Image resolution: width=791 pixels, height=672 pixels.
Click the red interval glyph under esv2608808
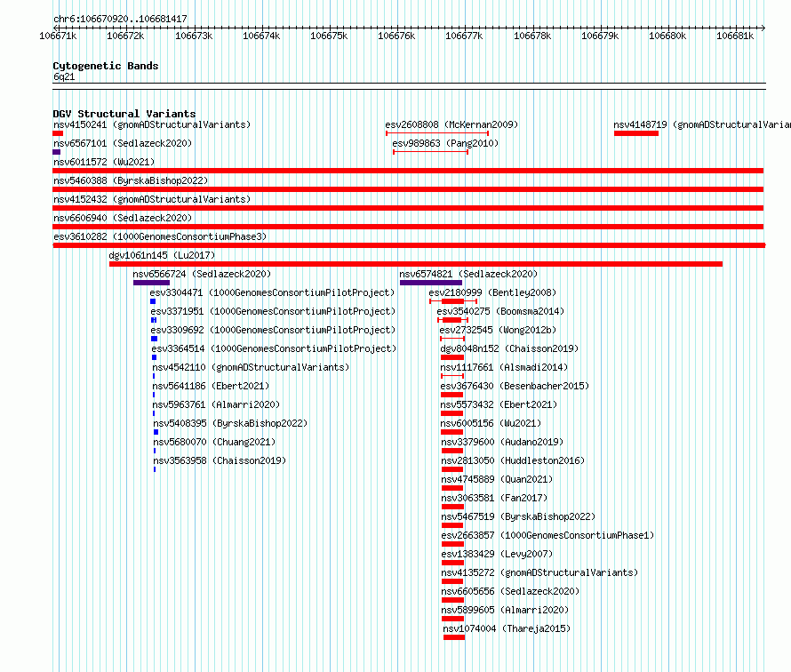coord(437,133)
